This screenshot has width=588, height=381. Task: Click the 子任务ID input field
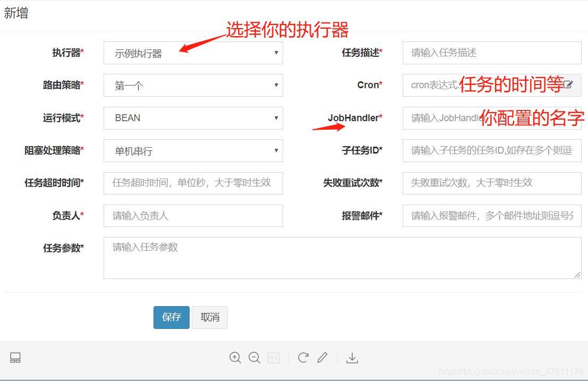[x=492, y=150]
